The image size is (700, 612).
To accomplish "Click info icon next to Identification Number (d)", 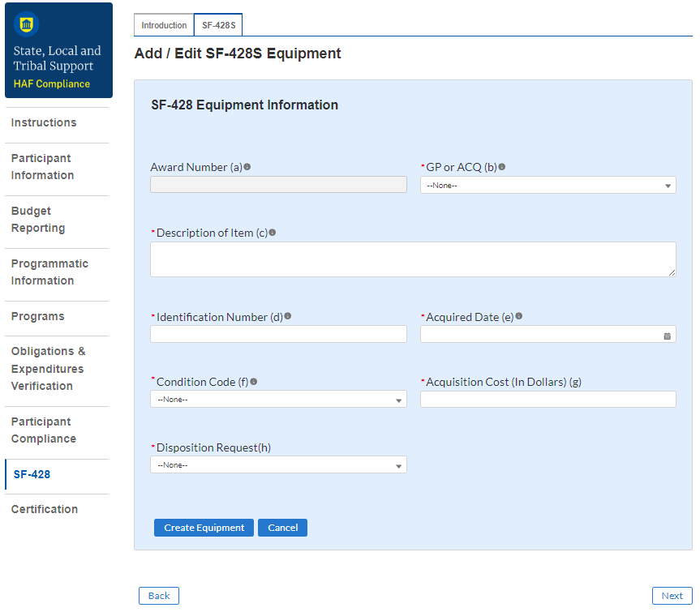I will click(288, 317).
